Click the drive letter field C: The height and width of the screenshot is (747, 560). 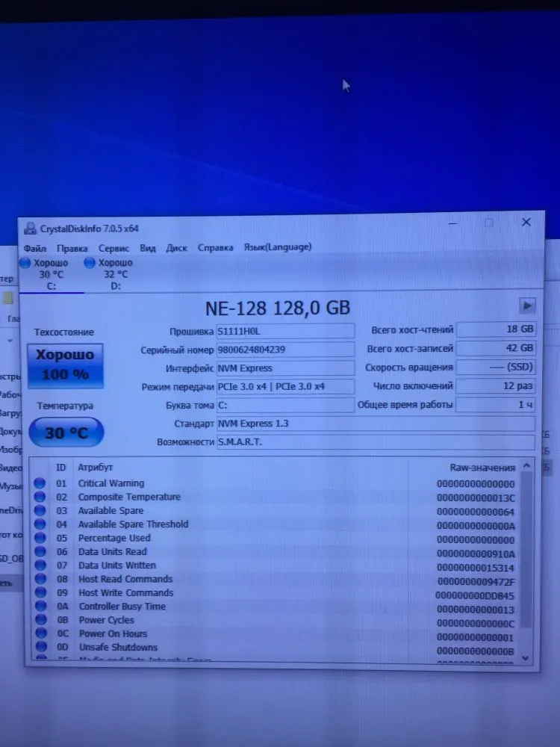[285, 405]
